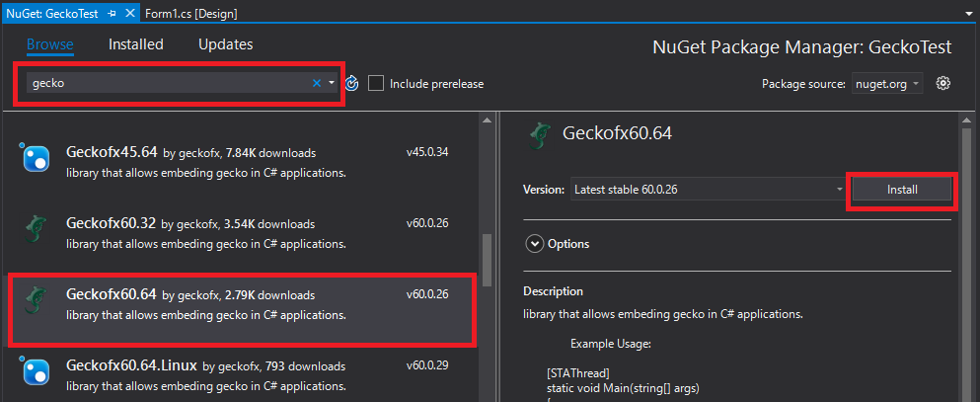Switch to the Updates tab
980x402 pixels.
click(226, 44)
